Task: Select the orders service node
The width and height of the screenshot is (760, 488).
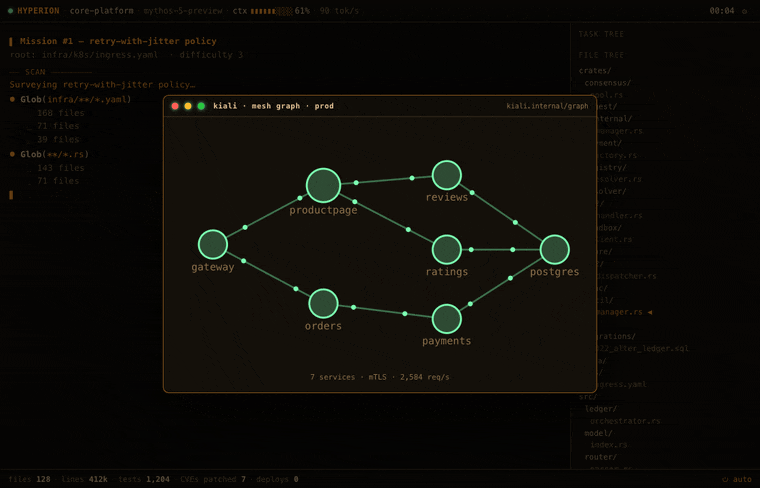Action: point(323,303)
